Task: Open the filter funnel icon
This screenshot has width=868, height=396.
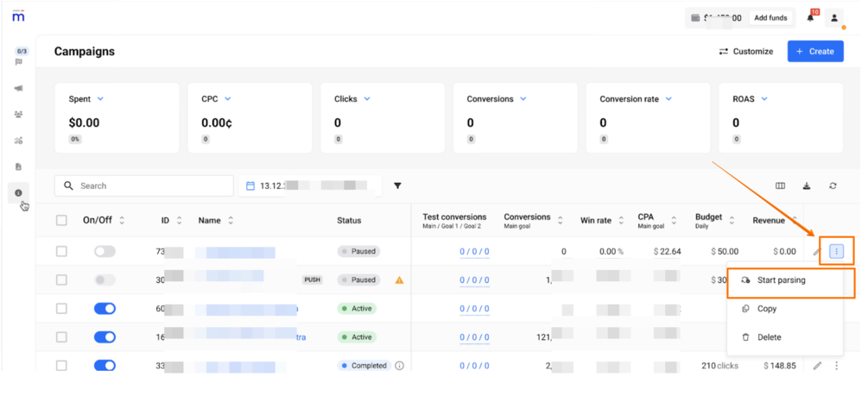Action: pos(397,185)
